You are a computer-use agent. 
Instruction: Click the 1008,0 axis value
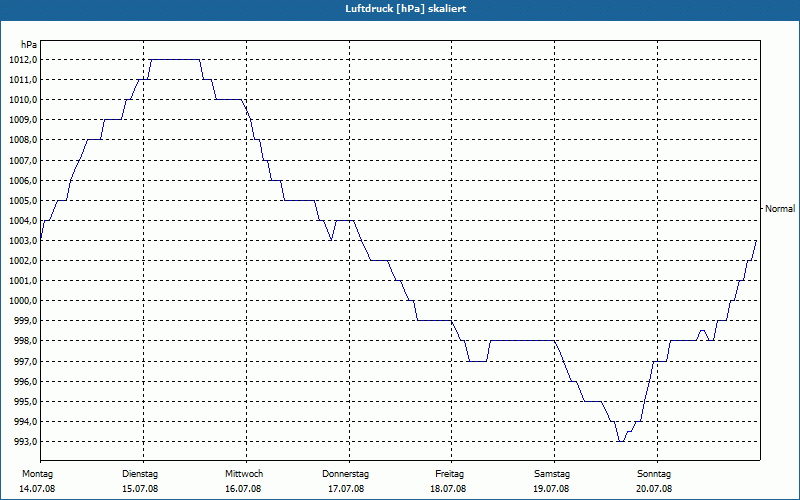click(23, 140)
